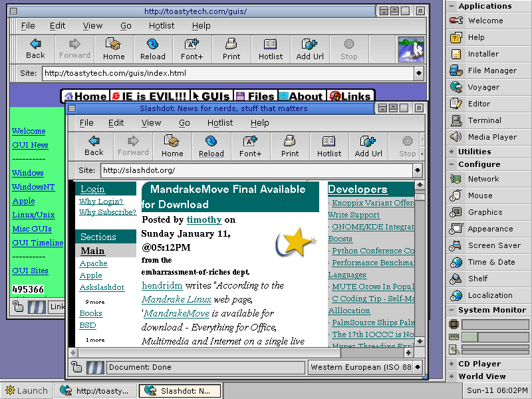This screenshot has width=532, height=399.
Task: Click the Slashdot horizontal scrollbar right arrow
Action: pos(408,353)
